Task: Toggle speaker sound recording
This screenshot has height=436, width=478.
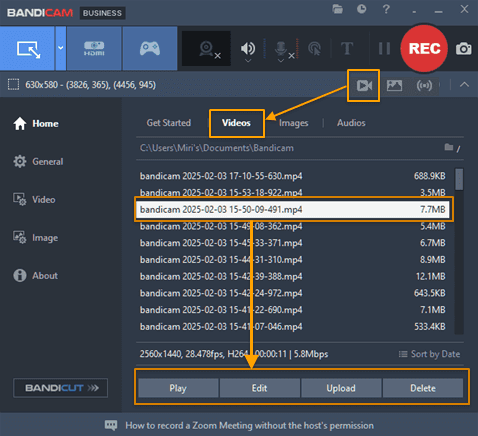Action: click(x=248, y=48)
